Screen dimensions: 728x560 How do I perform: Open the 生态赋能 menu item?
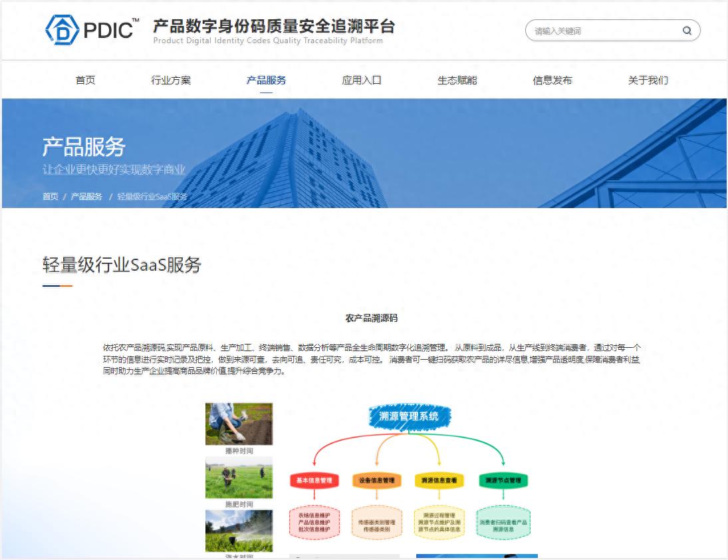tap(457, 80)
